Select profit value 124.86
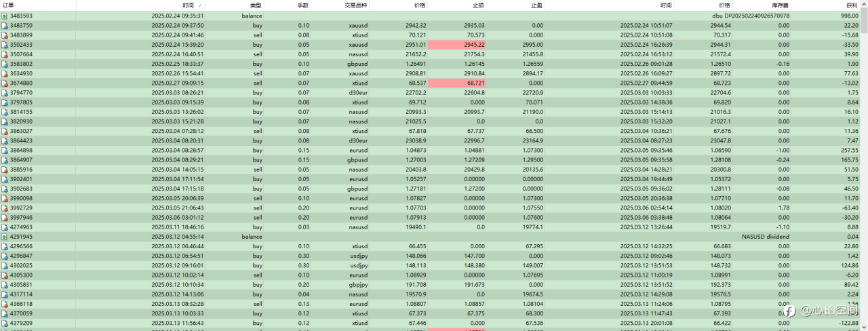This screenshot has height=331, width=868. 850,266
